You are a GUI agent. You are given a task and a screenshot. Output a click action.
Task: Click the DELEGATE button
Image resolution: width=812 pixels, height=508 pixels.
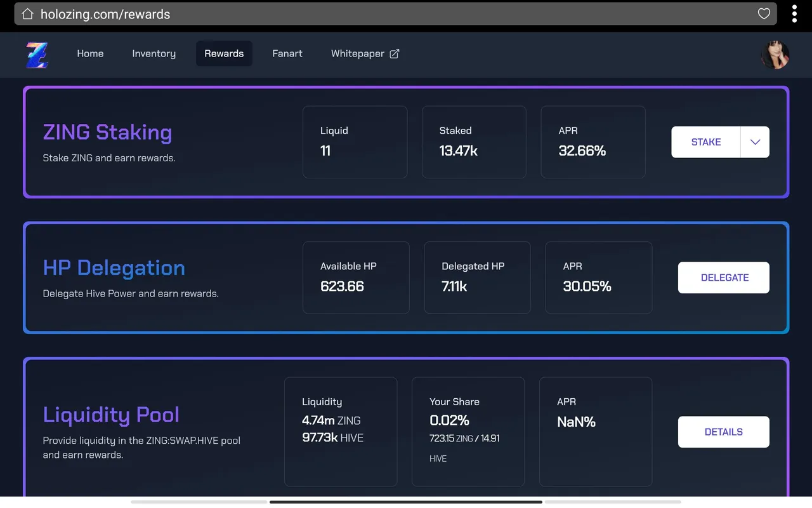(724, 277)
